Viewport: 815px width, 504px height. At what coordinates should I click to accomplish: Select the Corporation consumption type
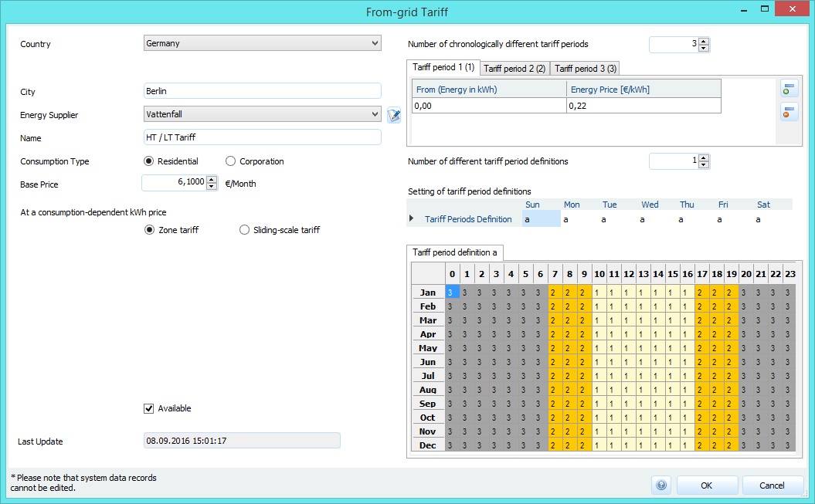pos(230,161)
